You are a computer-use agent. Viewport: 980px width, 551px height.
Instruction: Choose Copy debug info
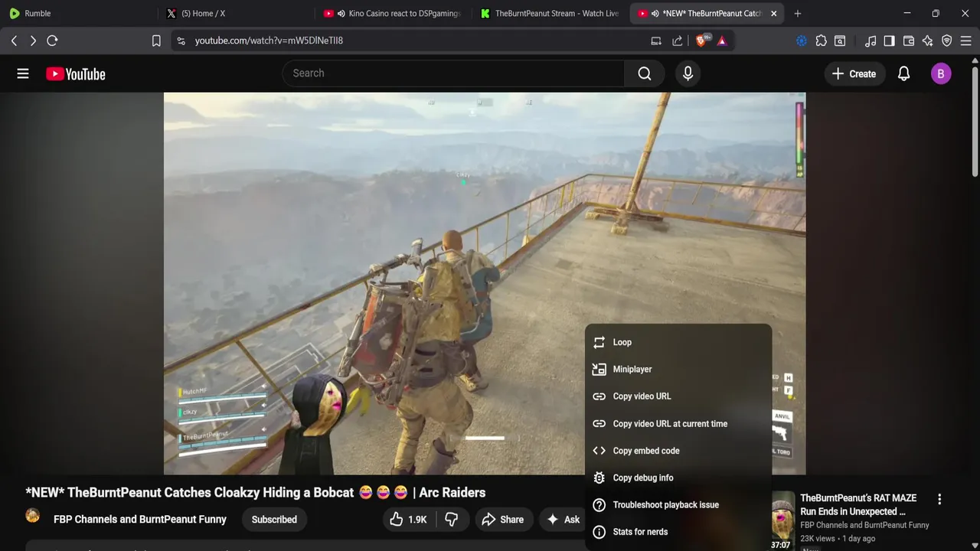tap(678, 478)
